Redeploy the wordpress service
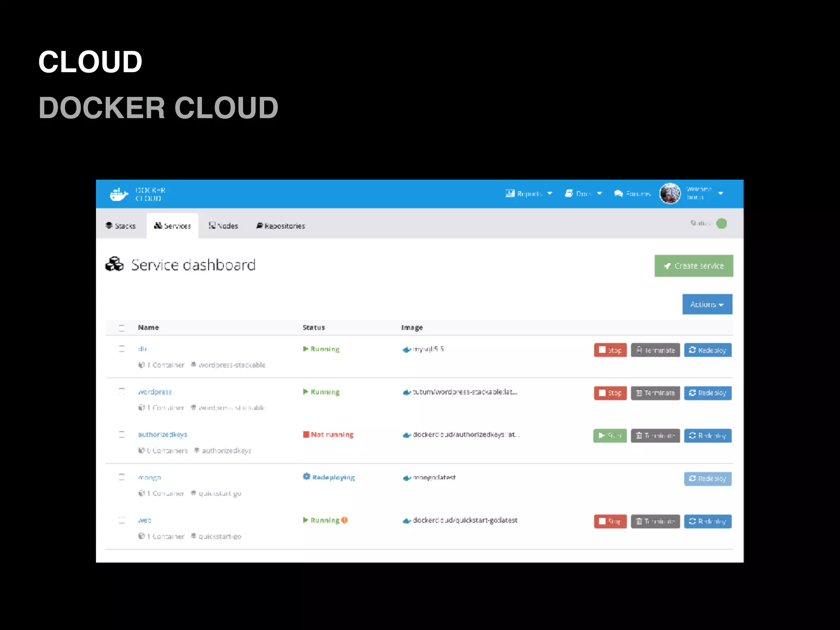 [708, 393]
